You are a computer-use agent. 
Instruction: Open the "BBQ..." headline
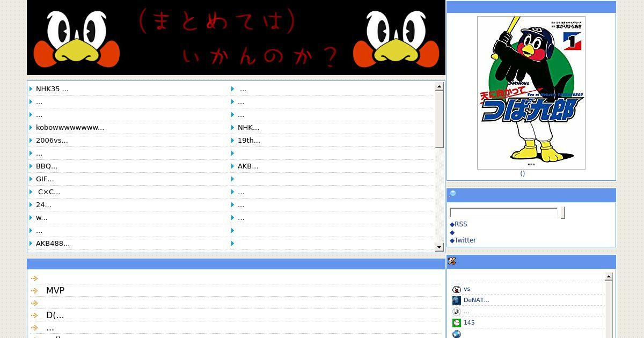[47, 166]
